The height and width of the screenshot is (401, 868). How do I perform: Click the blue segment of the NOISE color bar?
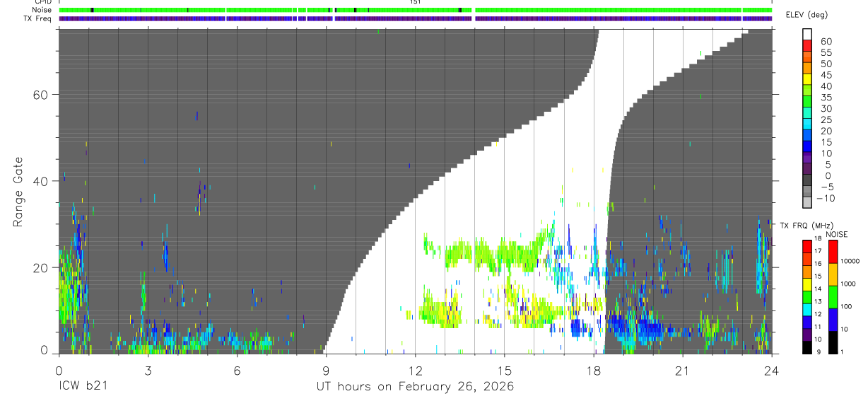833,320
